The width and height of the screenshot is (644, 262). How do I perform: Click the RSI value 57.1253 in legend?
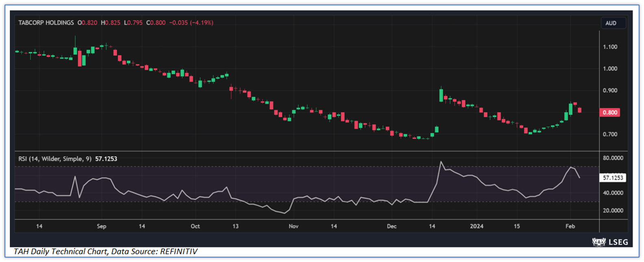coord(106,159)
